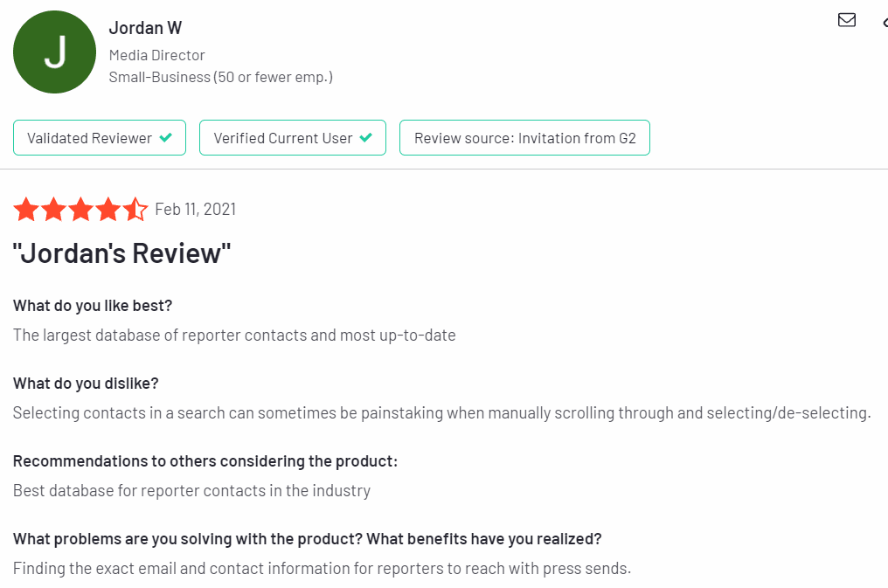Viewport: 888px width, 588px height.
Task: Click the half-filled fifth star
Action: pos(135,210)
